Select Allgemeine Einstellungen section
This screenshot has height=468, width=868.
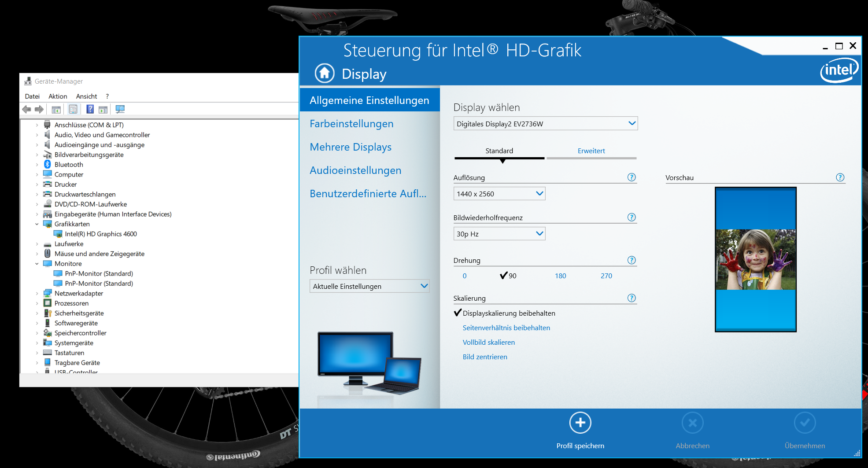(369, 100)
